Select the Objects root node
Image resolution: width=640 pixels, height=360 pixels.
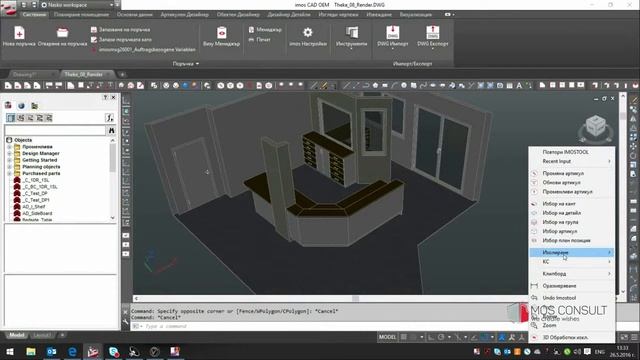23,140
